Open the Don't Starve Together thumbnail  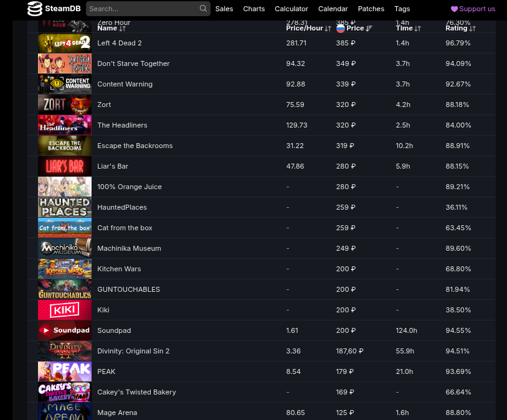point(65,63)
